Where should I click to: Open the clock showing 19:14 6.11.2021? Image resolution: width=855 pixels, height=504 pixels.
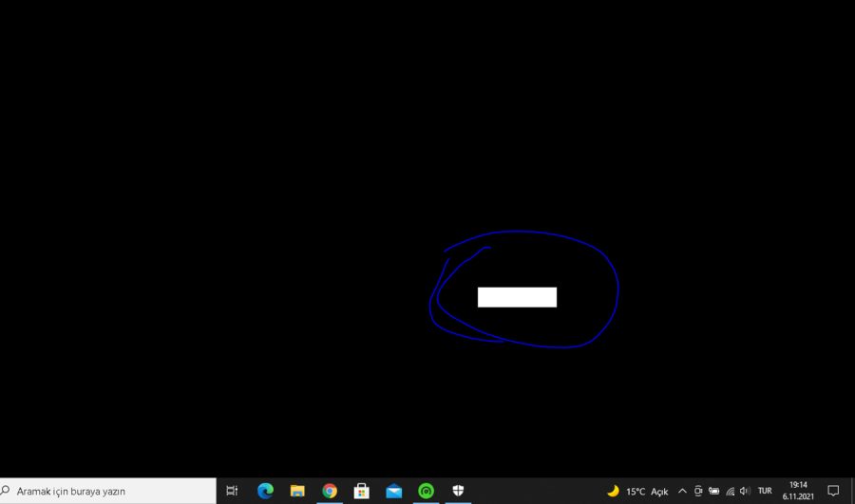pyautogui.click(x=798, y=491)
